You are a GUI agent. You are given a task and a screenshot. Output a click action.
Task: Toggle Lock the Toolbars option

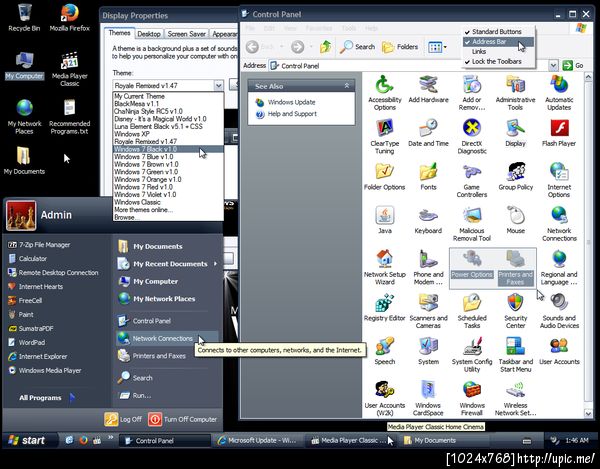click(496, 62)
